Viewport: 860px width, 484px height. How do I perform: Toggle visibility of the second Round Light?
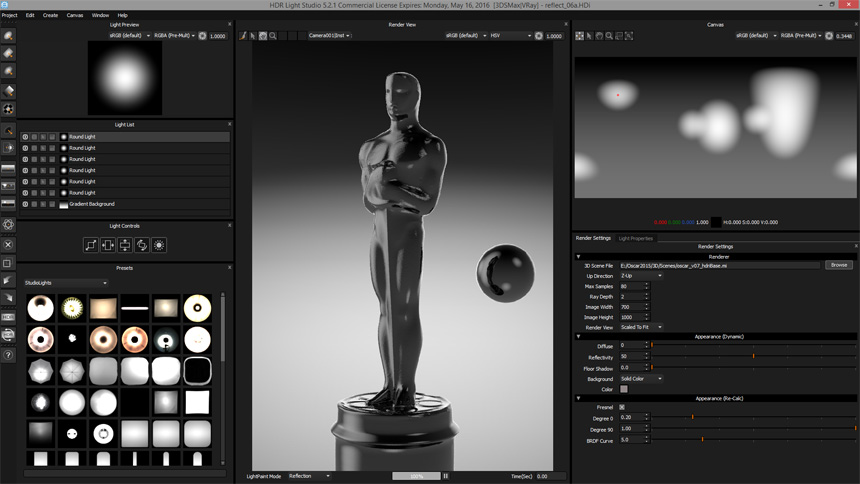[25, 148]
